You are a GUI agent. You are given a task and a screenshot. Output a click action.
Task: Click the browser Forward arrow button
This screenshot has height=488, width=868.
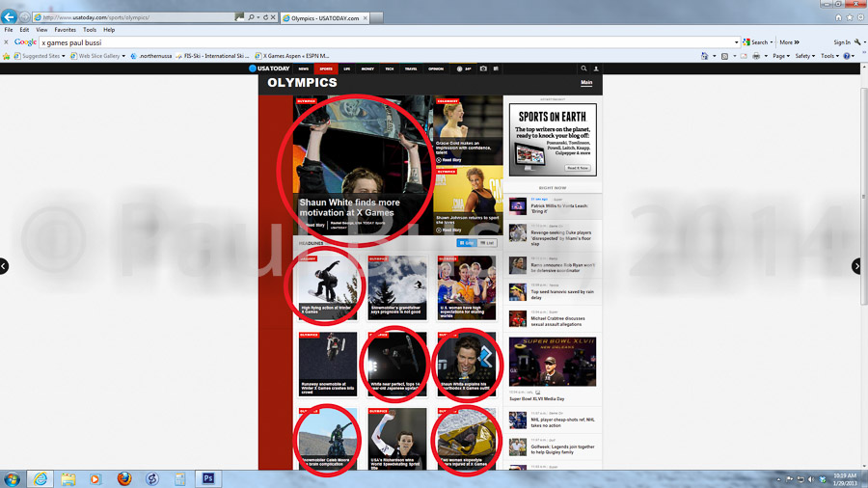point(24,17)
